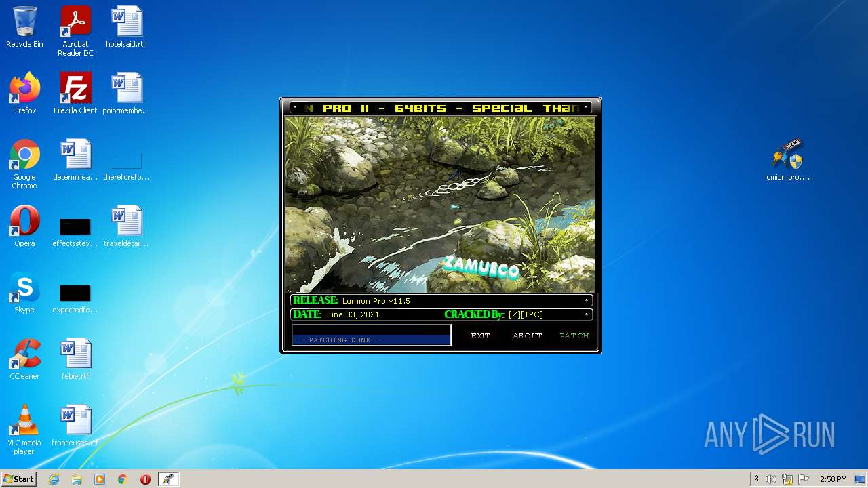
Task: Select the thereforefo... desktop file
Action: [126, 165]
